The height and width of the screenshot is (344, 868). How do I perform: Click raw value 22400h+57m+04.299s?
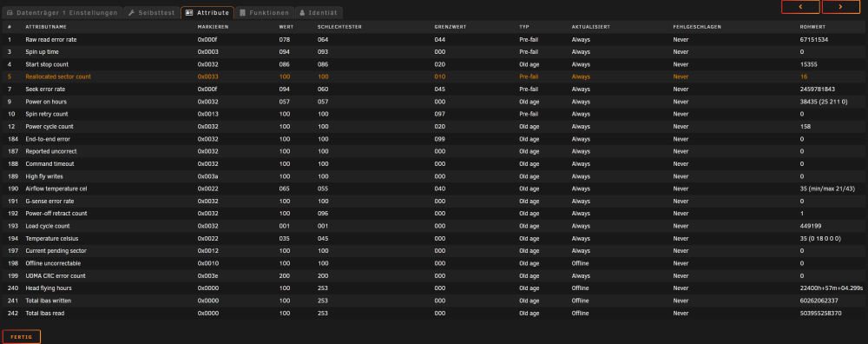coord(832,288)
